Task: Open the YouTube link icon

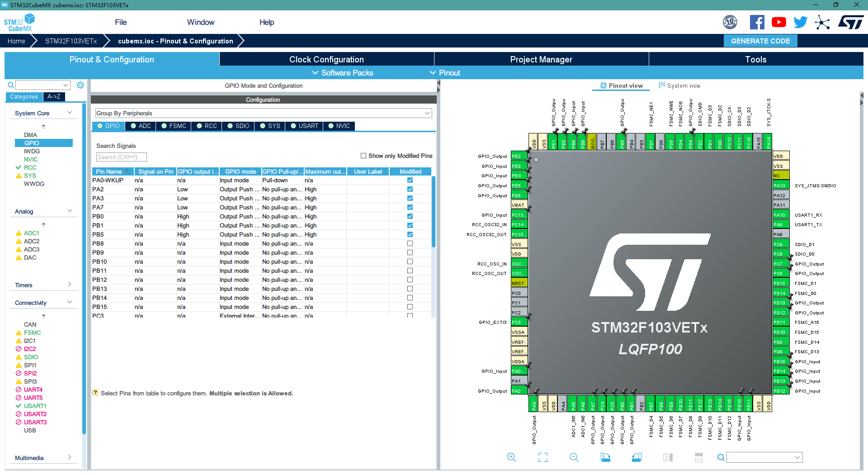Action: [778, 22]
